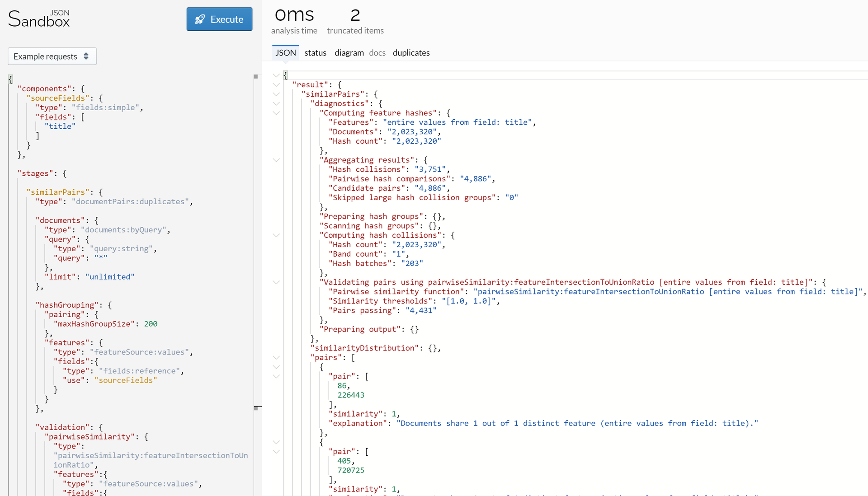Collapse "Aggregating results" fold arrow
The image size is (868, 496).
click(x=276, y=160)
